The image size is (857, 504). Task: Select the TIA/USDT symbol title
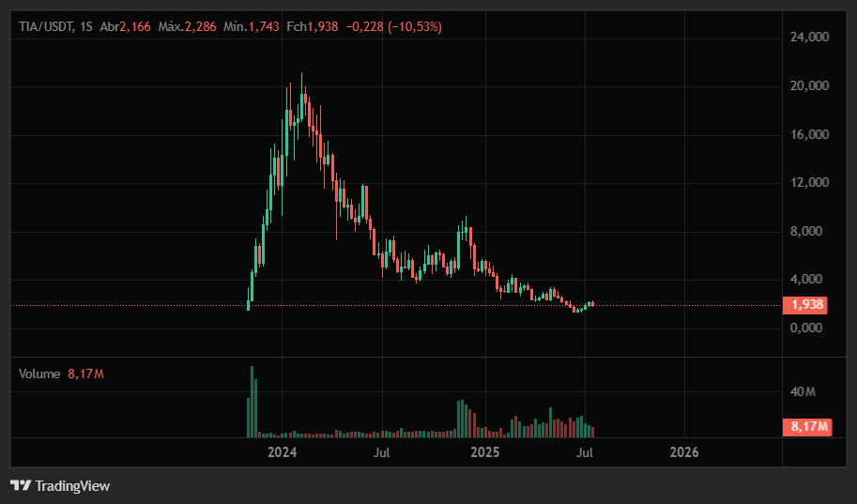click(46, 26)
